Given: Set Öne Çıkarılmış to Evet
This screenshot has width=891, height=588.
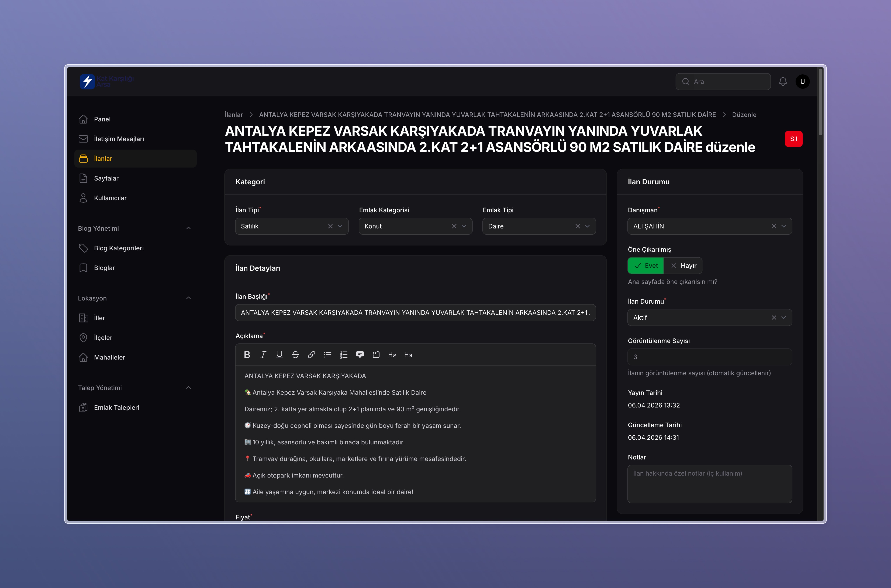Looking at the screenshot, I should [646, 265].
